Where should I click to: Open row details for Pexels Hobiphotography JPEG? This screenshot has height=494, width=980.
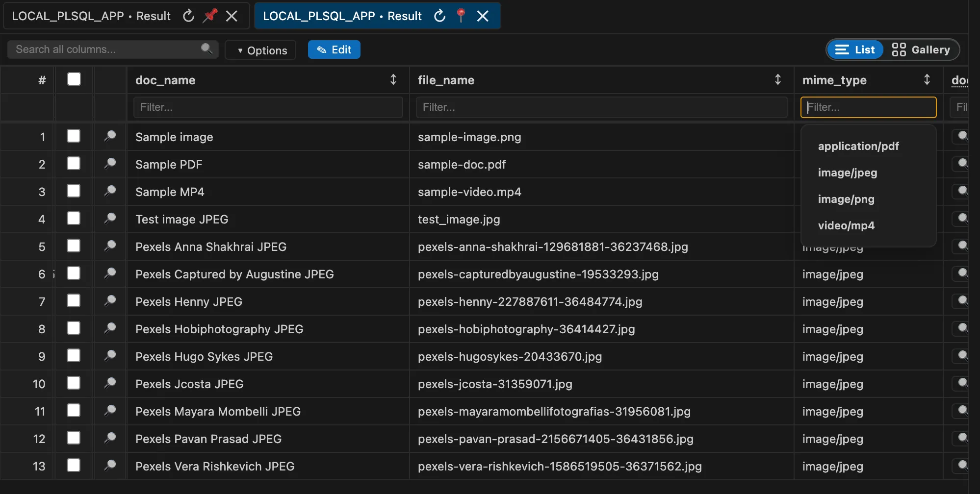[110, 328]
